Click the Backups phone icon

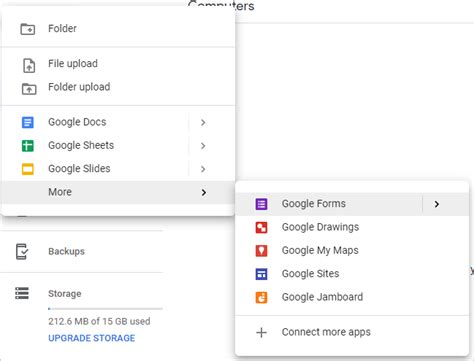click(22, 252)
